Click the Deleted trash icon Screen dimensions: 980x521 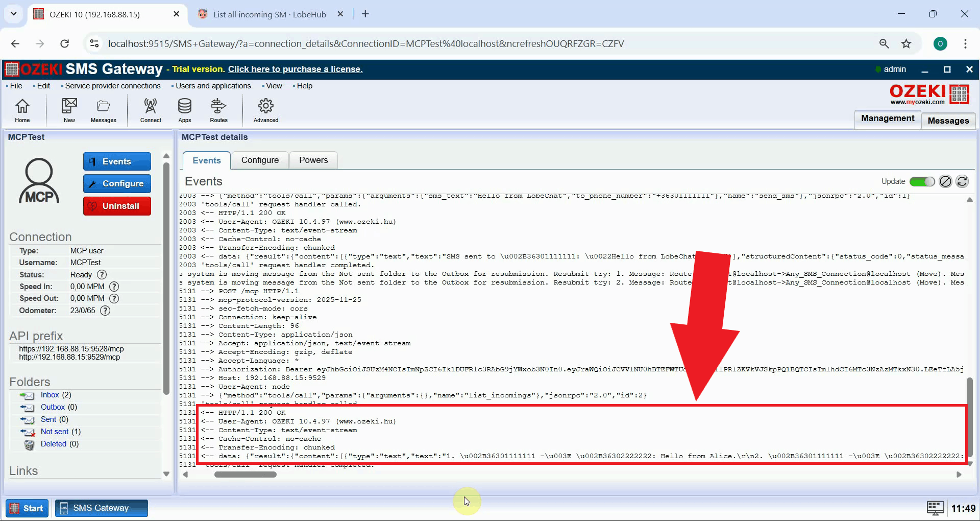point(29,444)
